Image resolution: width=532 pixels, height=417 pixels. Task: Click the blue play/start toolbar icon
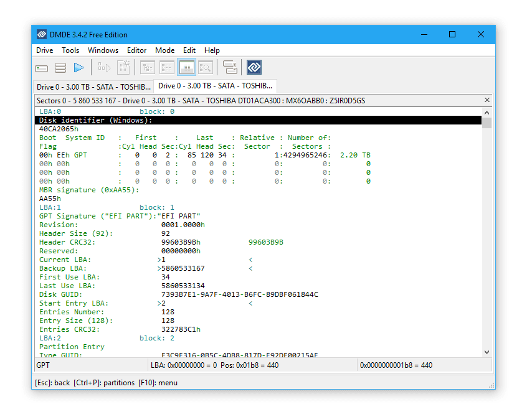point(78,68)
